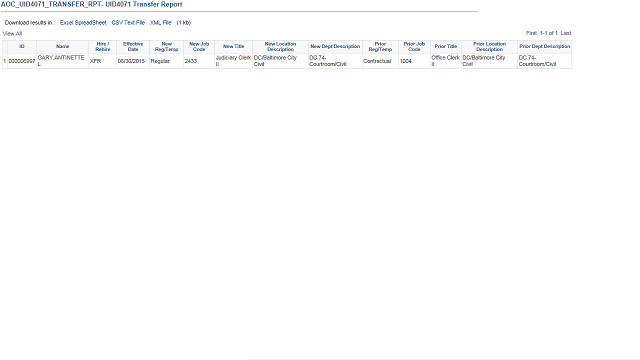
Task: Click the View All link
Action: coord(12,34)
